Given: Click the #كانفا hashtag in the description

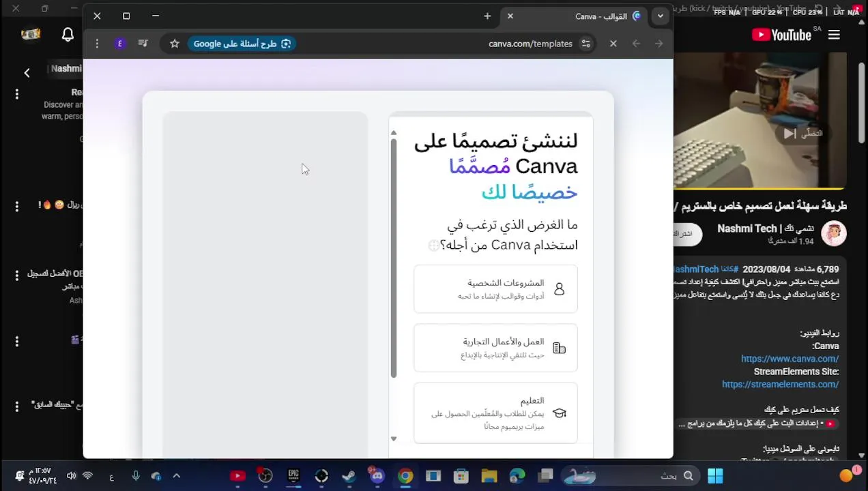Looking at the screenshot, I should 729,269.
